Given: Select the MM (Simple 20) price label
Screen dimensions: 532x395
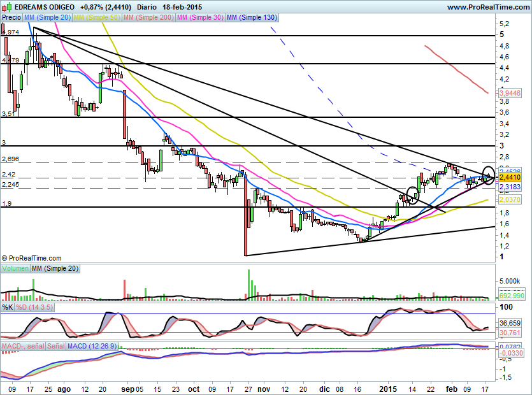Looking at the screenshot, I should pos(47,17).
